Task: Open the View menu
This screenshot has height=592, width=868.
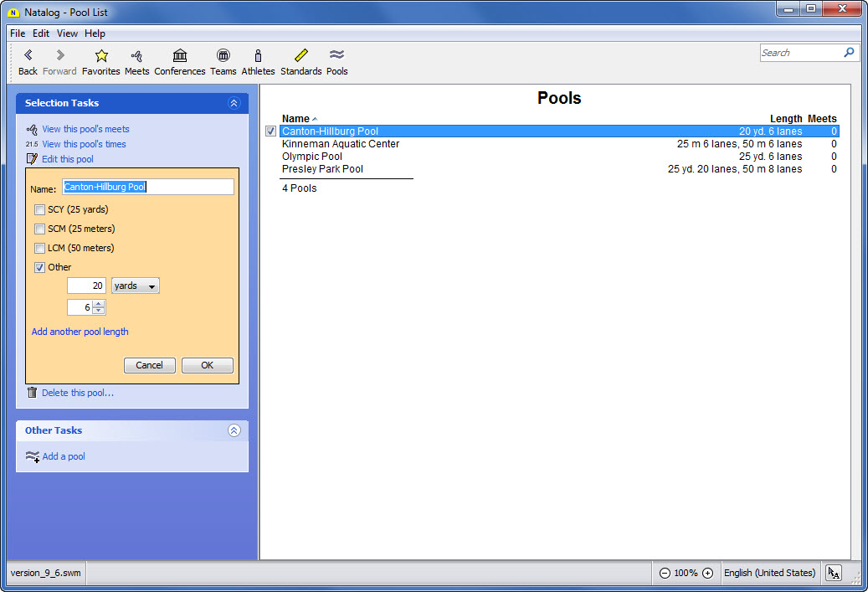Action: point(67,33)
